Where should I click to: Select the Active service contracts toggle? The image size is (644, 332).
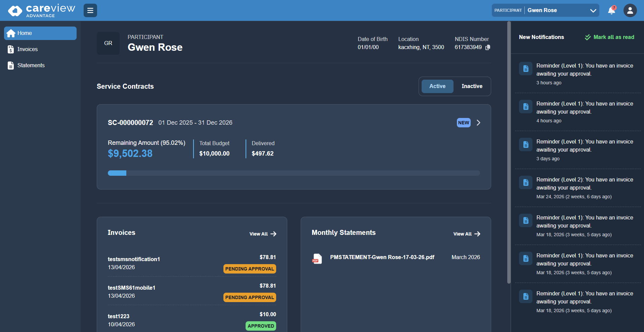[437, 86]
